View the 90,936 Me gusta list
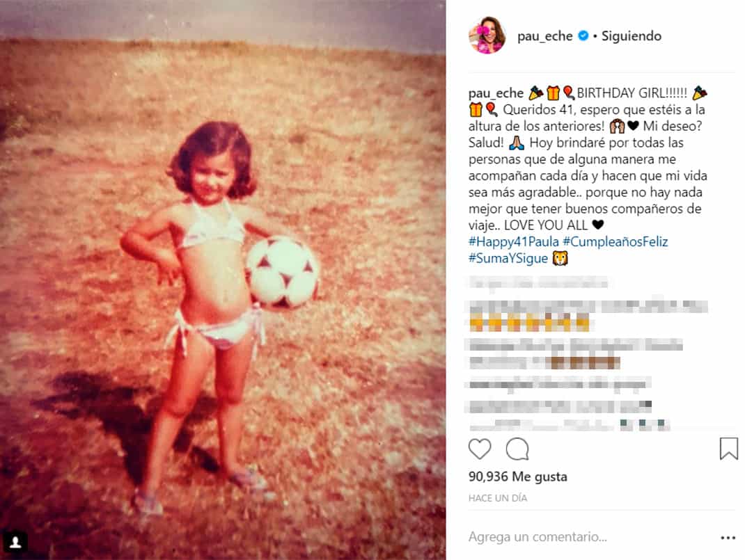Image resolution: width=745 pixels, height=560 pixels. coord(517,477)
